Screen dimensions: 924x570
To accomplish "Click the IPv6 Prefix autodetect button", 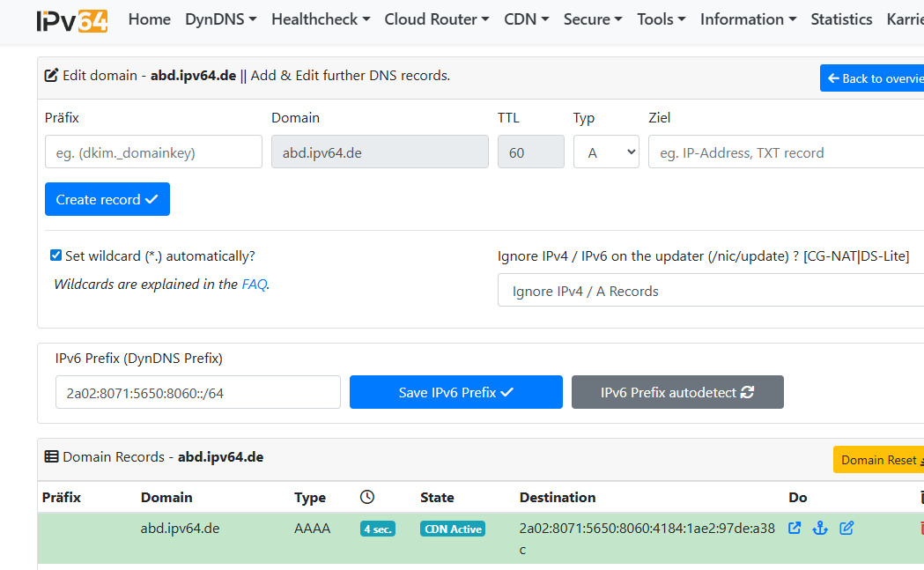I will 677,392.
